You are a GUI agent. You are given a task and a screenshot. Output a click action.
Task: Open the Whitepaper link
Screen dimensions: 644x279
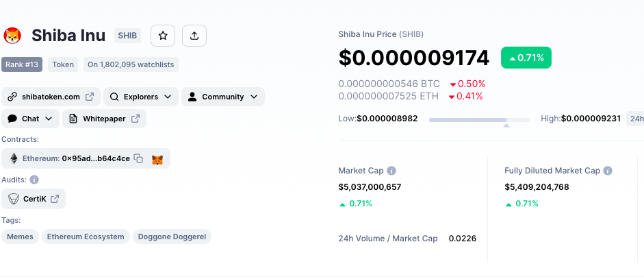coord(104,119)
